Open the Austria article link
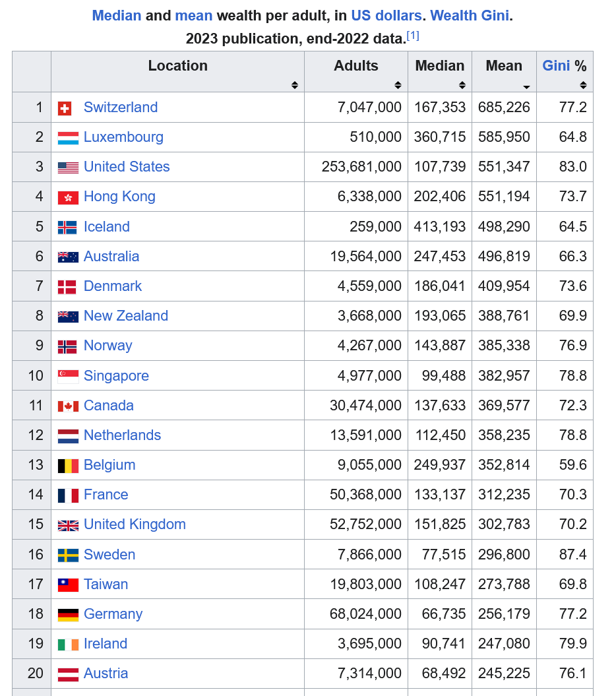The image size is (616, 696). coord(106,674)
